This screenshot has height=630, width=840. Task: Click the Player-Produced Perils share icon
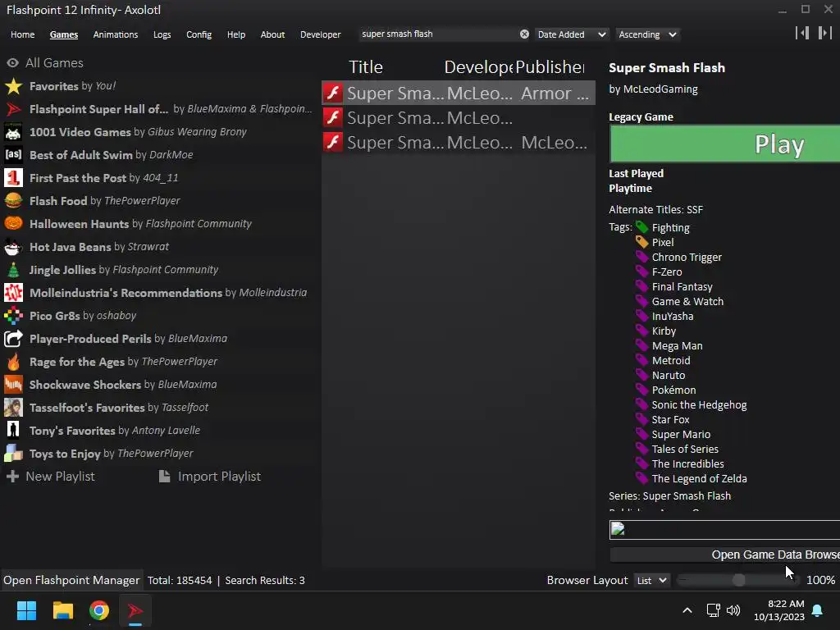(13, 339)
